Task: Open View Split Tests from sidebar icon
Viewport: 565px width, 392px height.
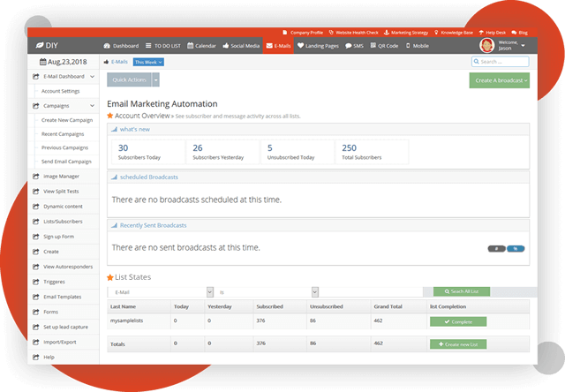Action: coord(35,191)
